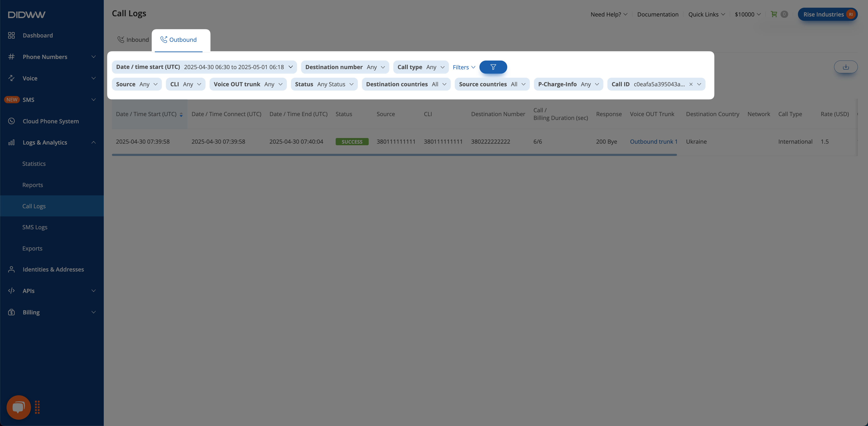Click the DIDWW logo
The height and width of the screenshot is (426, 868).
(27, 14)
